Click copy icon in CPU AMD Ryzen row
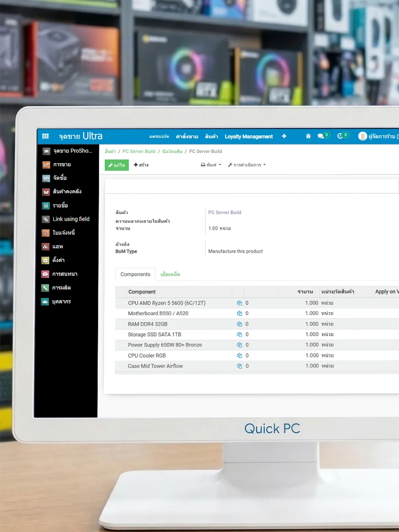Viewport: 399px width, 532px height. point(239,303)
